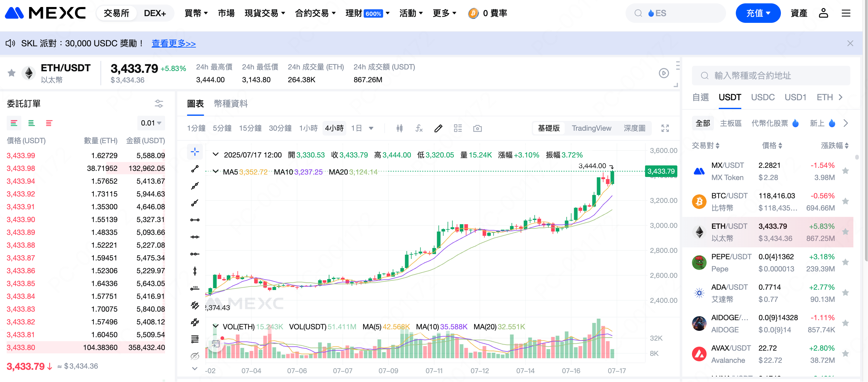
Task: Select the Fibonacci lines drawing tool
Action: pyautogui.click(x=195, y=339)
